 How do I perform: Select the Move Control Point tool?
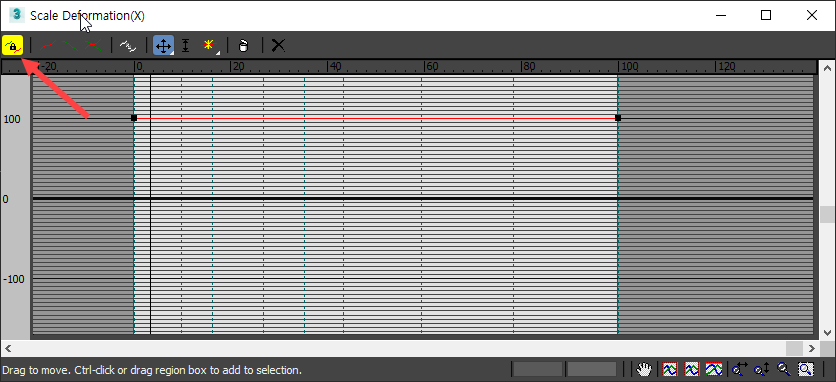[163, 45]
